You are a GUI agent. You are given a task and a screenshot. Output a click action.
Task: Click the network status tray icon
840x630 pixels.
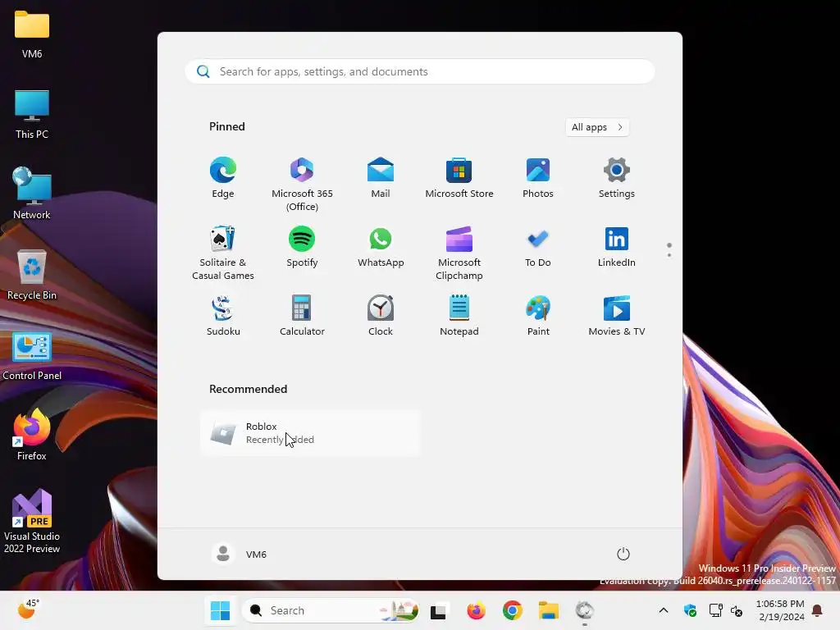coord(715,610)
